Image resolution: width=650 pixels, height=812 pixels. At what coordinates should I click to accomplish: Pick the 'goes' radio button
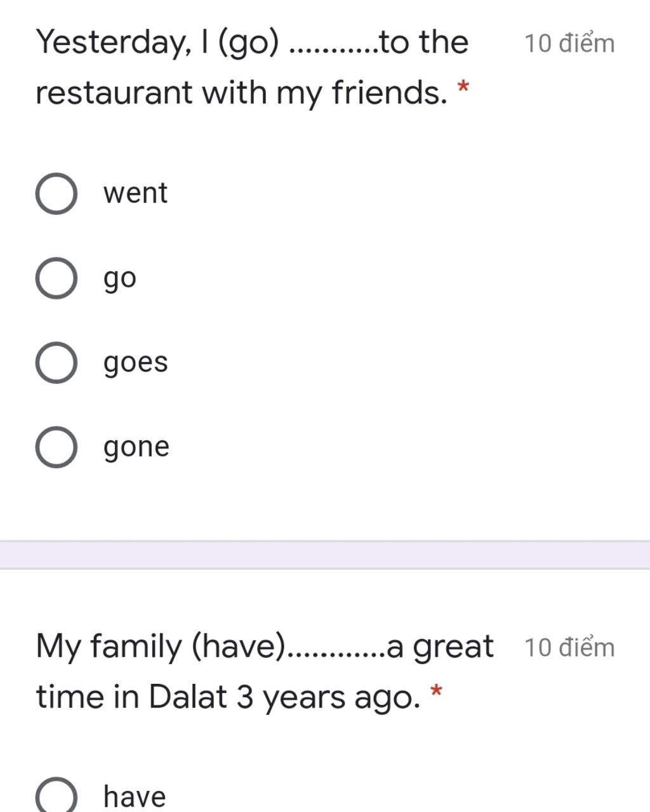click(x=56, y=362)
